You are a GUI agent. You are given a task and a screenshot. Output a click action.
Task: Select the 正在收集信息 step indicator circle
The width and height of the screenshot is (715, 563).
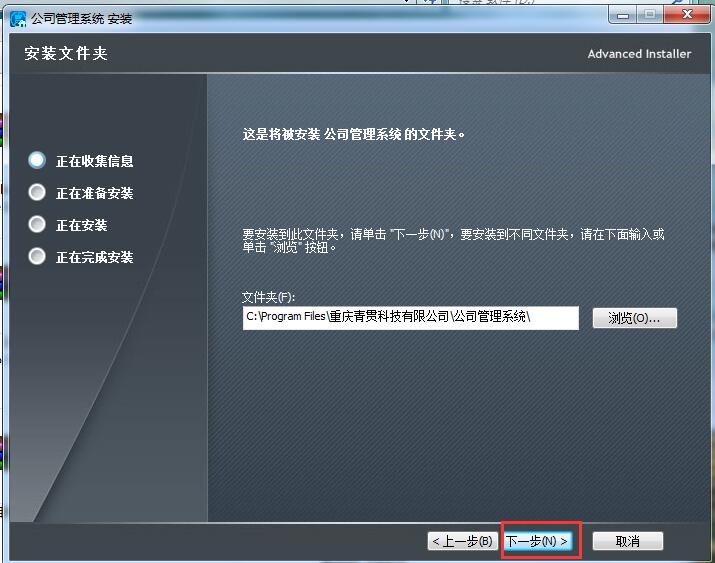tap(38, 160)
